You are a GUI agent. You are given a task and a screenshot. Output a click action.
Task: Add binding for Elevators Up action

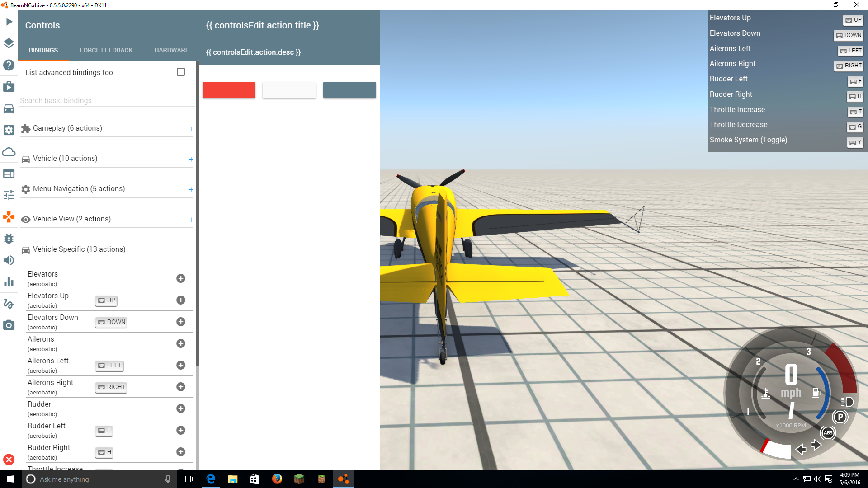point(181,300)
